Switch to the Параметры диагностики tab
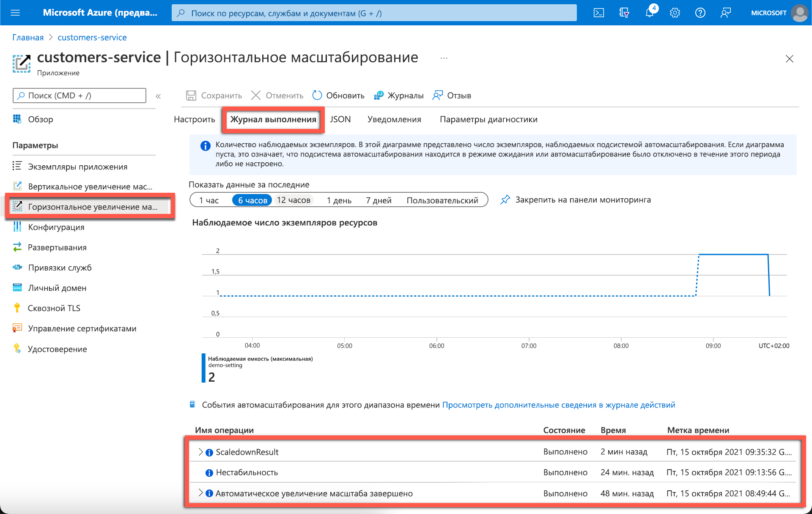Screen dimensions: 812x514 [488, 119]
